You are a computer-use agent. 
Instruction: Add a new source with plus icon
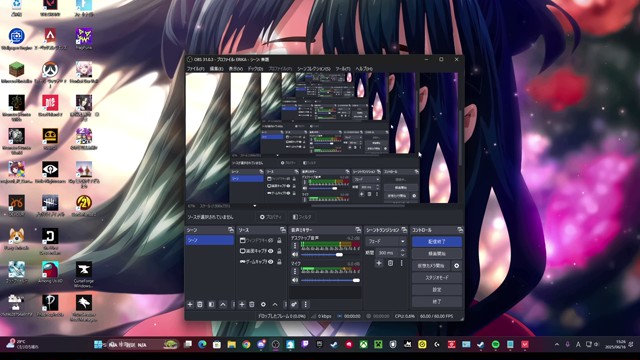pos(242,304)
